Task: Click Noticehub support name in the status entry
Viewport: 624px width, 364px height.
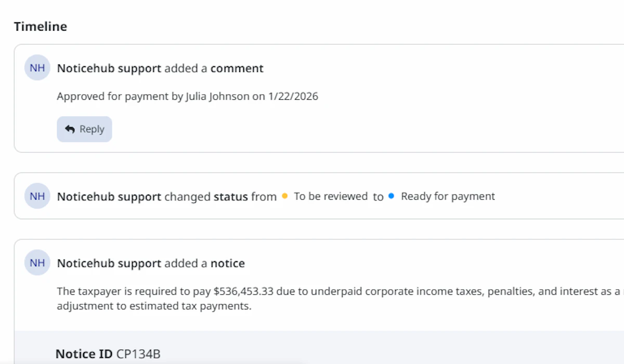Action: 109,197
